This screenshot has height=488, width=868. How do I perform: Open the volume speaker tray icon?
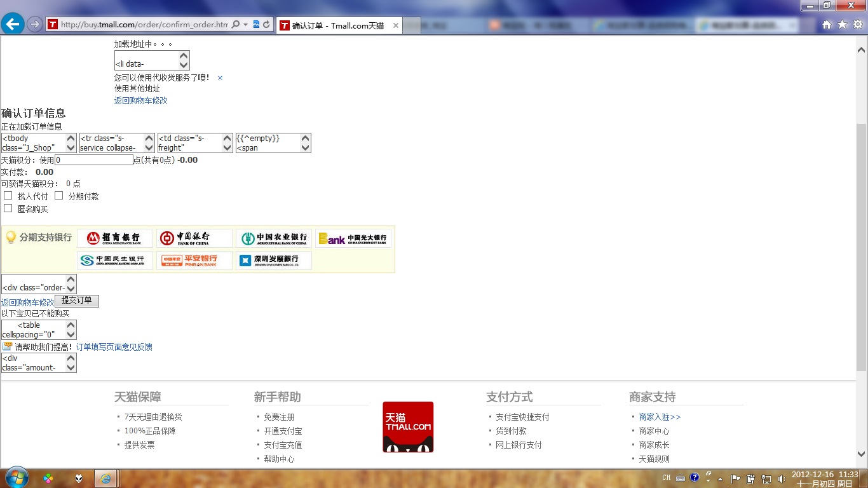tap(782, 478)
